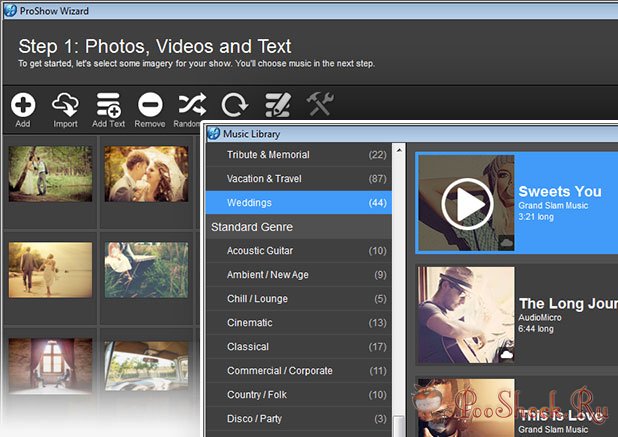
Task: Choose the Classical genre
Action: [299, 347]
